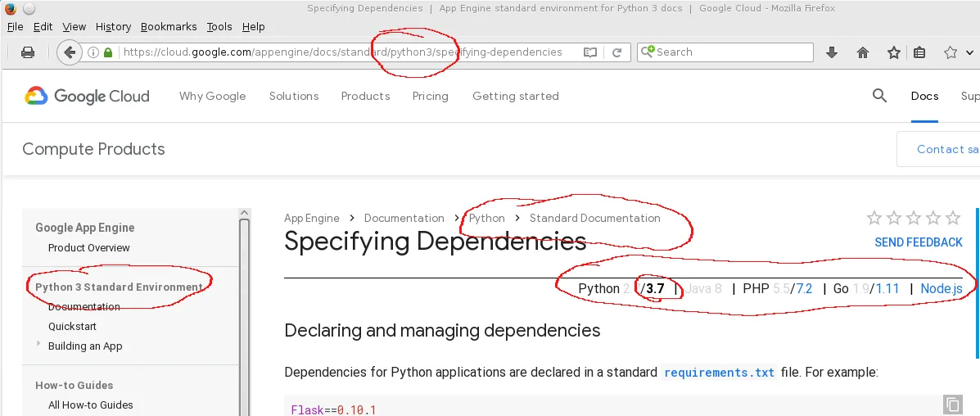Show bookmarks list icon
Screen dimensions: 980x416
coord(919,52)
